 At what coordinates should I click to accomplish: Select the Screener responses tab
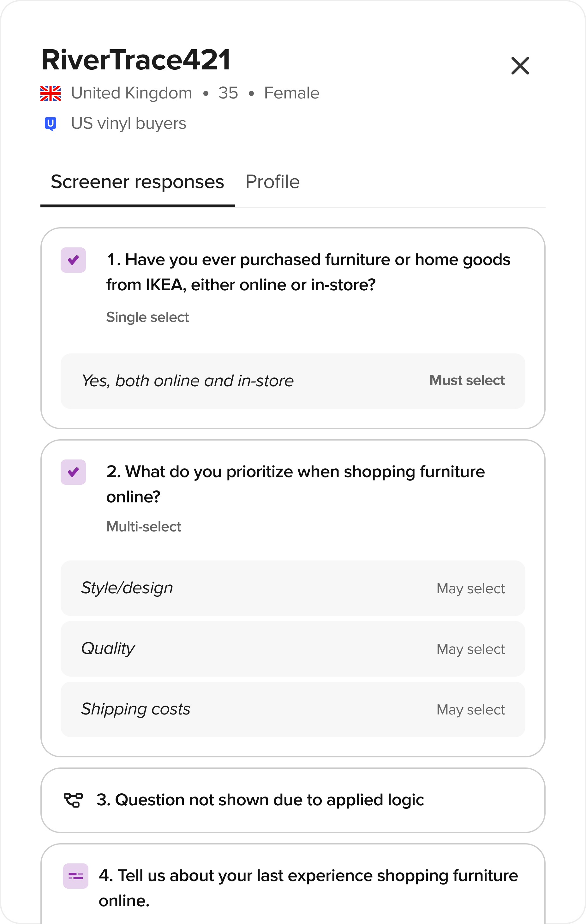pyautogui.click(x=137, y=182)
